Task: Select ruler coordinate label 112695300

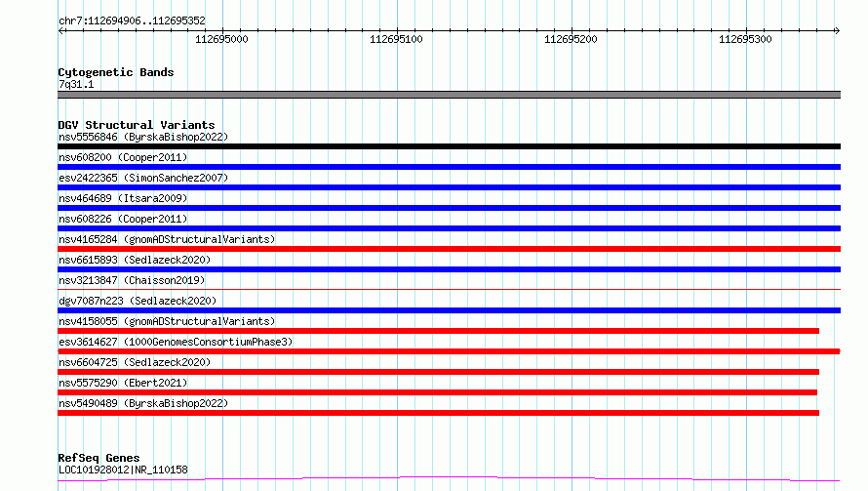Action: coord(745,39)
